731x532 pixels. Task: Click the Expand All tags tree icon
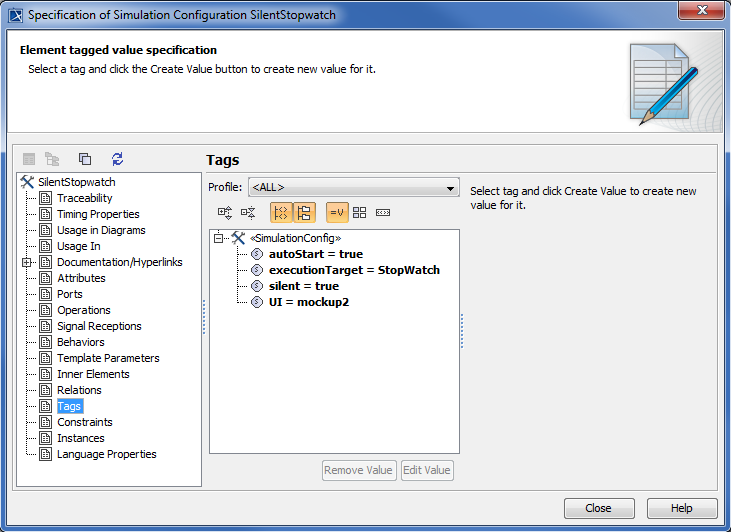(x=225, y=212)
